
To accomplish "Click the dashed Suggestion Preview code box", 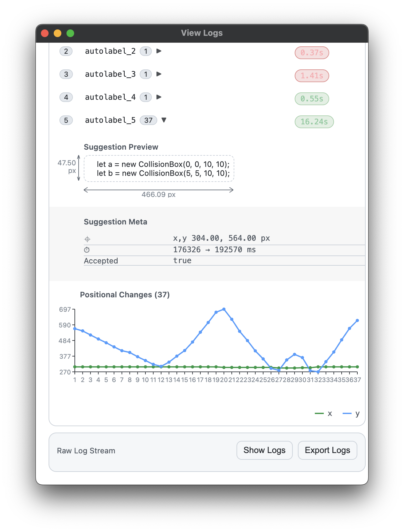I will click(x=159, y=169).
